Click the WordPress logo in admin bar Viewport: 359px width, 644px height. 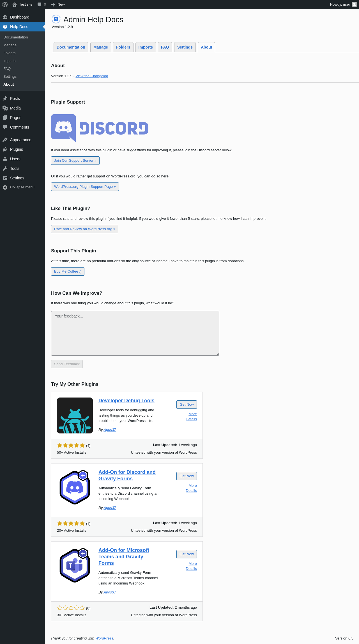pos(5,4)
